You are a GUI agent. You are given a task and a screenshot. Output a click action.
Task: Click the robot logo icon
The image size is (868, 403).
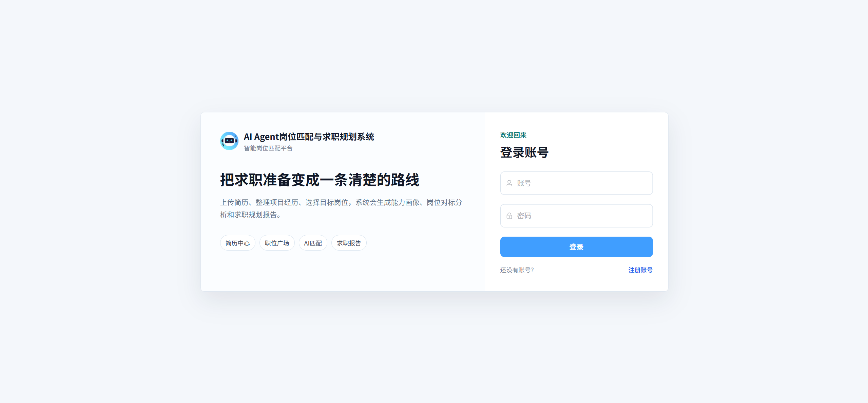point(229,141)
